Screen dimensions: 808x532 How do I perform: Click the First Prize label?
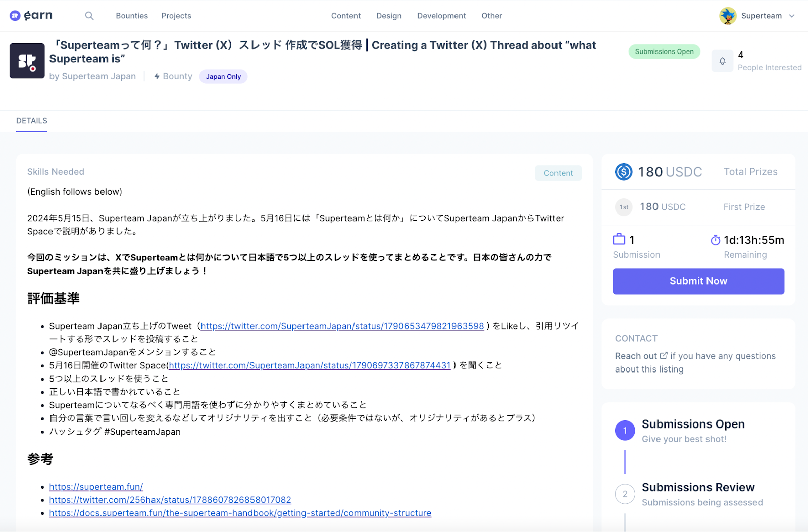point(744,207)
